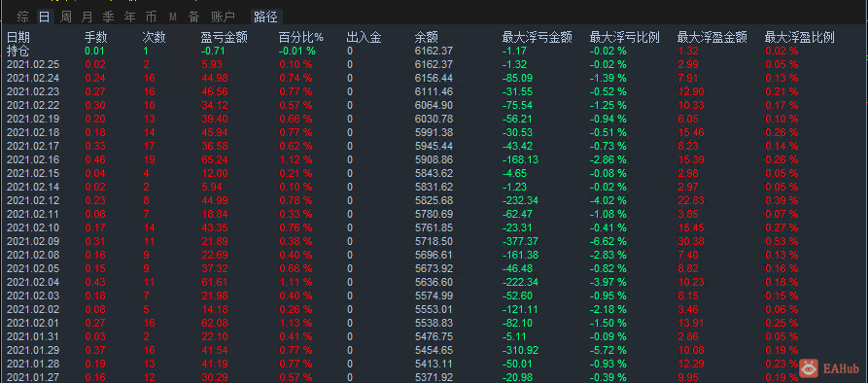
Task: Click balance value 6162.37 in 持仓 row
Action: pyautogui.click(x=434, y=51)
